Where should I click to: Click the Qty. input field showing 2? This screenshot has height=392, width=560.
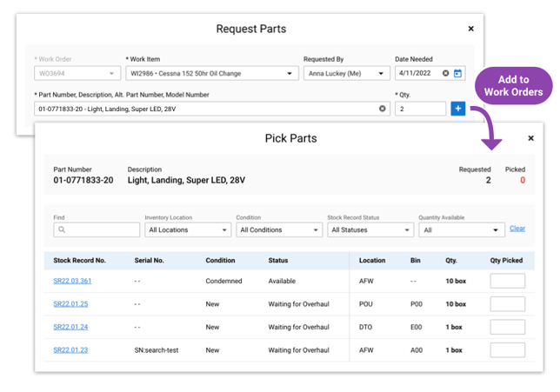420,109
